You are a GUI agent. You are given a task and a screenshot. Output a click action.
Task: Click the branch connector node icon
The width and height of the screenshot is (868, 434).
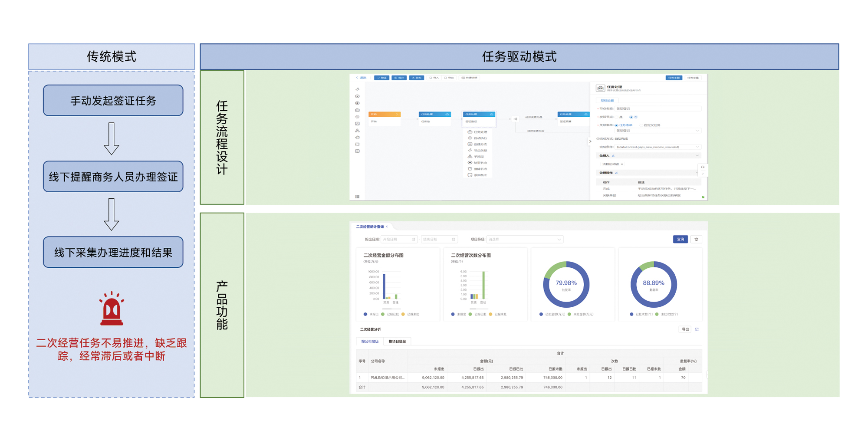[516, 119]
